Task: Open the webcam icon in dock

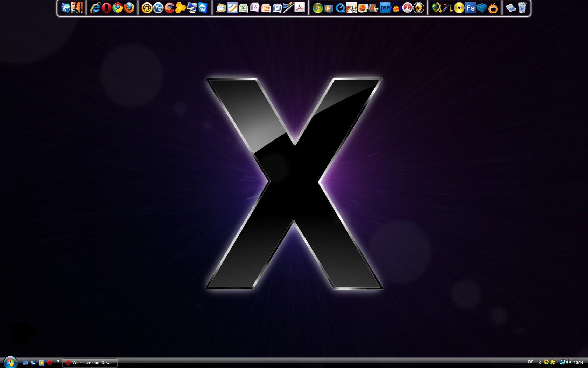Action: (419, 8)
